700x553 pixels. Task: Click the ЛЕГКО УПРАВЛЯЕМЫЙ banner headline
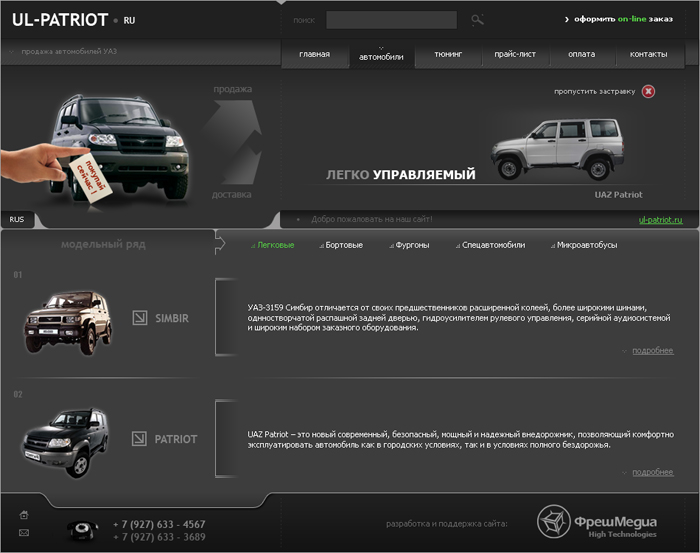(401, 175)
